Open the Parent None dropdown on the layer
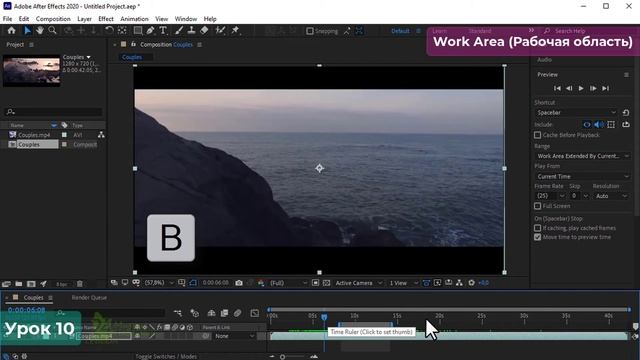 (235, 336)
